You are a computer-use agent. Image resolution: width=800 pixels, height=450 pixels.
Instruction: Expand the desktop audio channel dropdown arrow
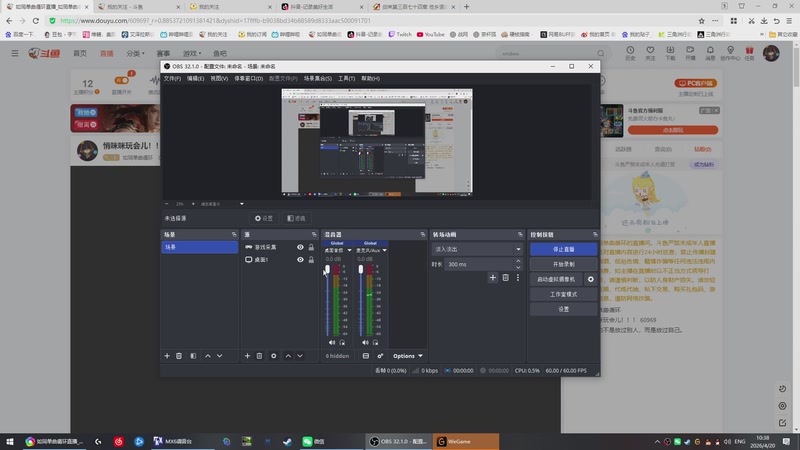(349, 251)
